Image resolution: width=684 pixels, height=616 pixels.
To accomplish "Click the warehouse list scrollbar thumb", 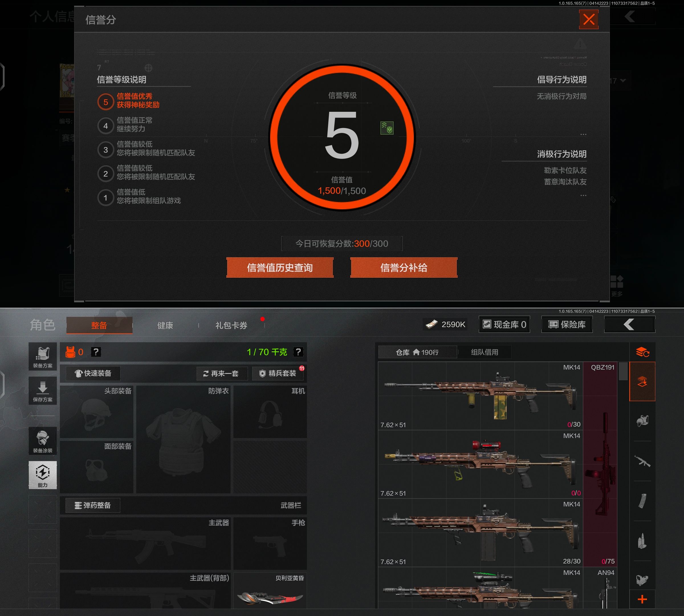I will coord(623,371).
